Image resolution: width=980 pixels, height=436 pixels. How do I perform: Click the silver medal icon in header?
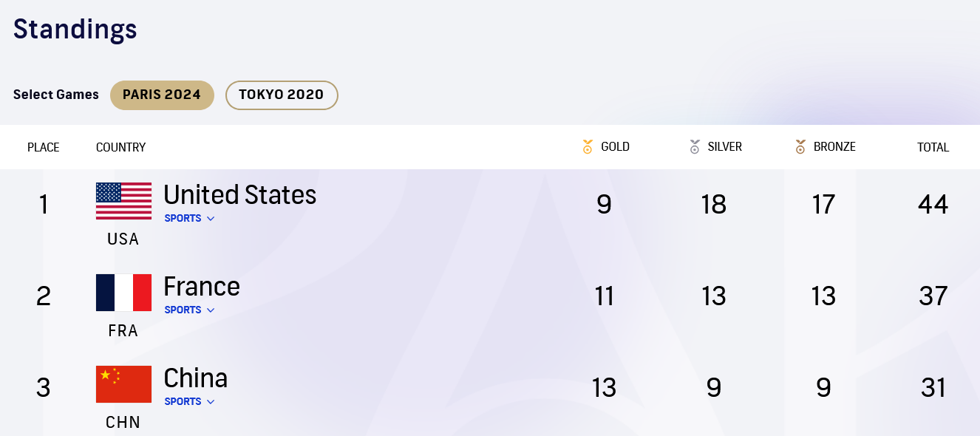(695, 147)
